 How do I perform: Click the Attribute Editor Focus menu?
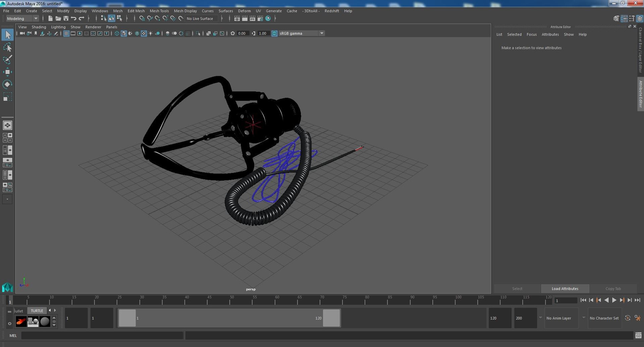click(531, 35)
